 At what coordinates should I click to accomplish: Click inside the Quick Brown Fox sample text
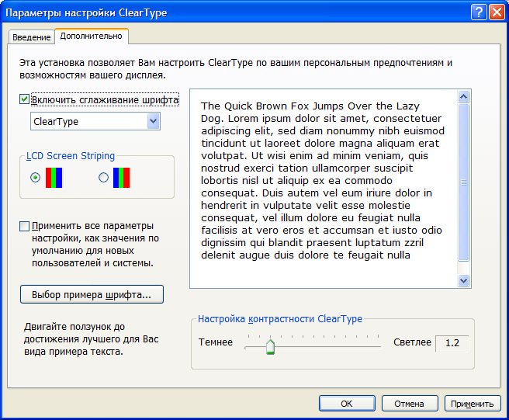322,181
